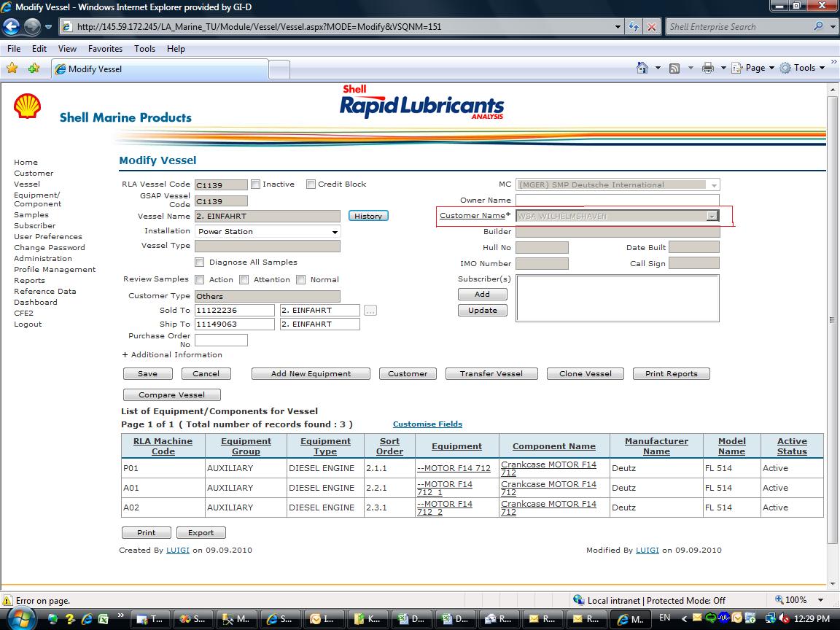Click the Error on page warning icon

point(7,601)
